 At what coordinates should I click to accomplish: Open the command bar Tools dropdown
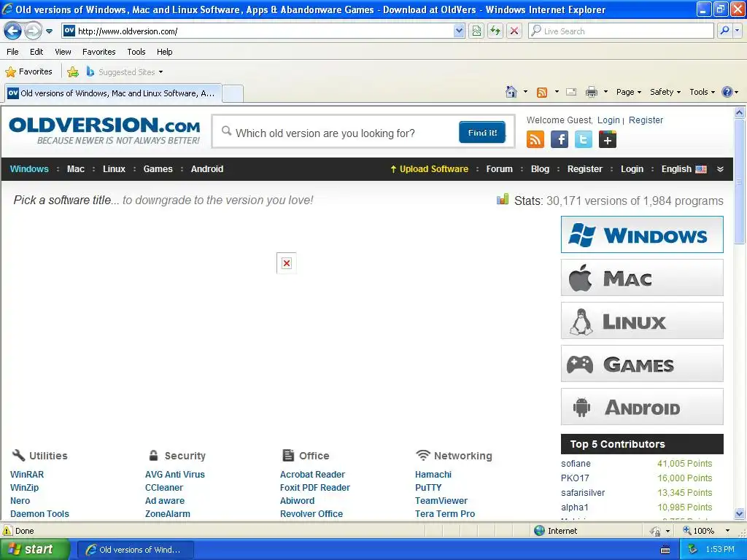[x=703, y=92]
